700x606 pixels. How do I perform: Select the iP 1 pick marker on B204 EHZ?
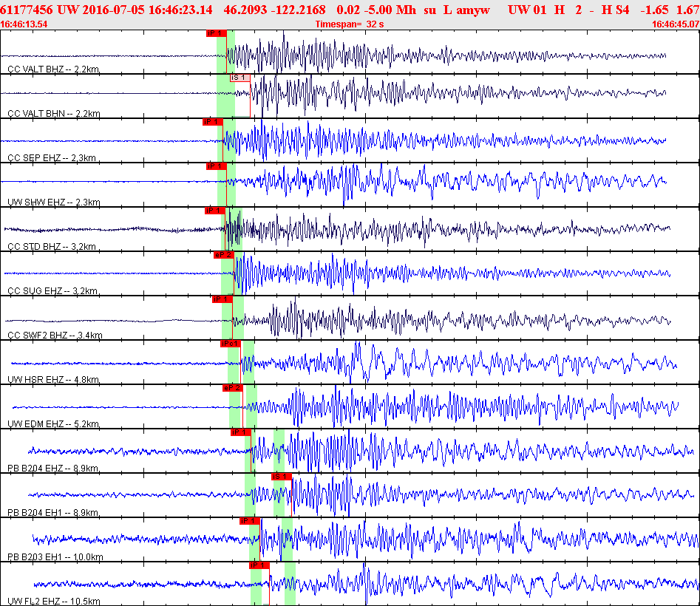[241, 432]
